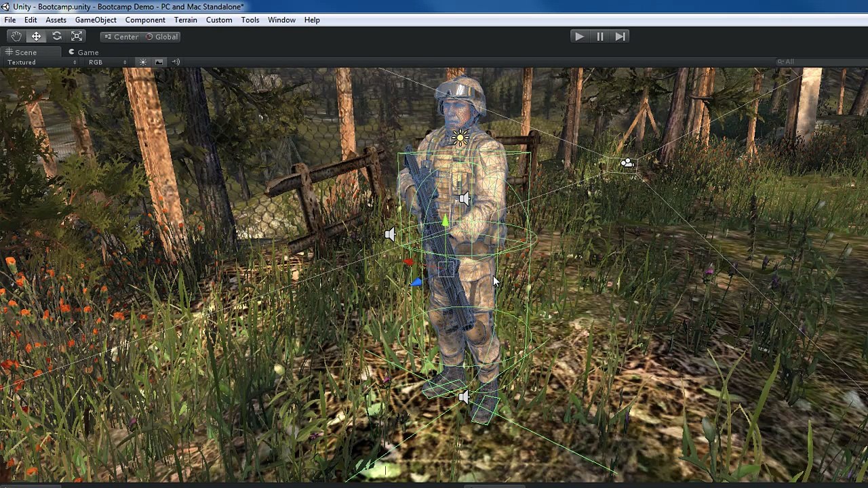Pause the game with Pause button

(600, 37)
